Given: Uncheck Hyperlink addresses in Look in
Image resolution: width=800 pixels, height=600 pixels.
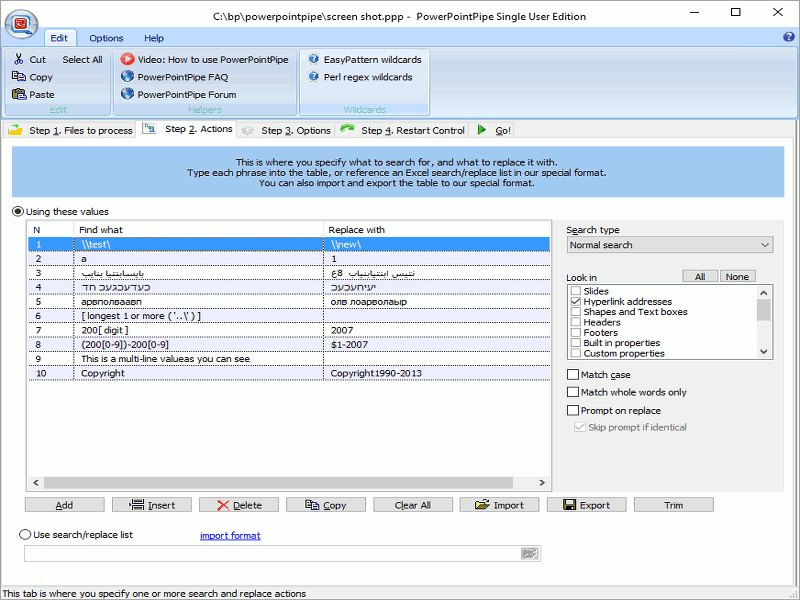Looking at the screenshot, I should pos(575,301).
